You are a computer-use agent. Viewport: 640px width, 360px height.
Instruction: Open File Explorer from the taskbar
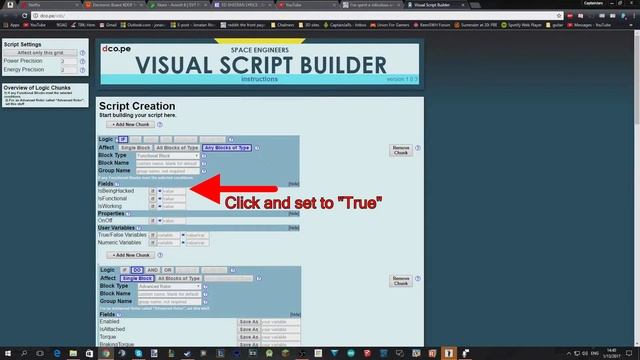[73, 353]
